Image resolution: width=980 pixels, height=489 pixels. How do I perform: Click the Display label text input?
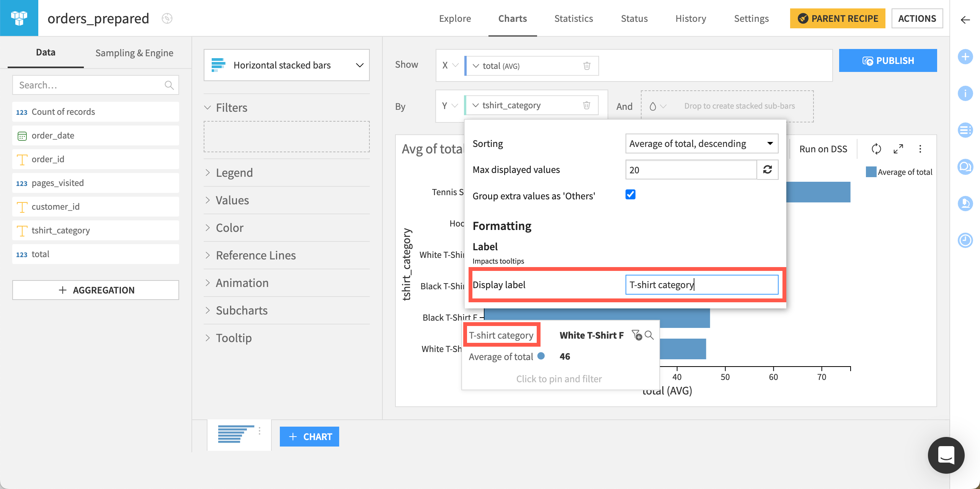[702, 284]
